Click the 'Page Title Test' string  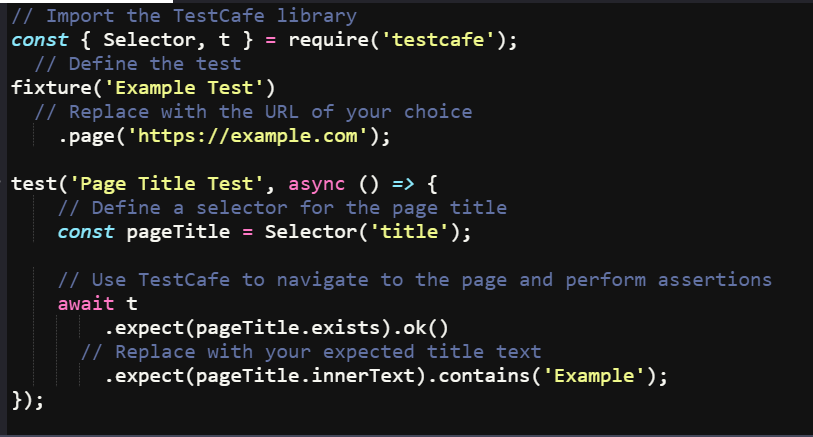[166, 184]
